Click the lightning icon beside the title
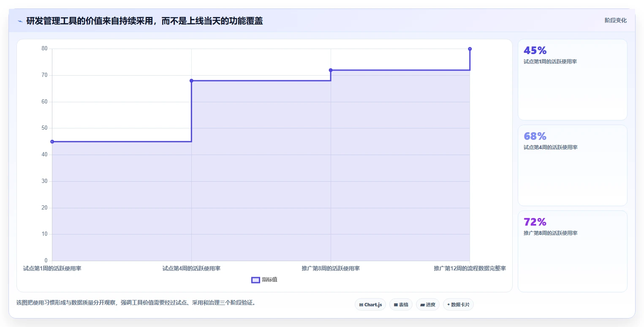This screenshot has width=644, height=327. click(20, 21)
